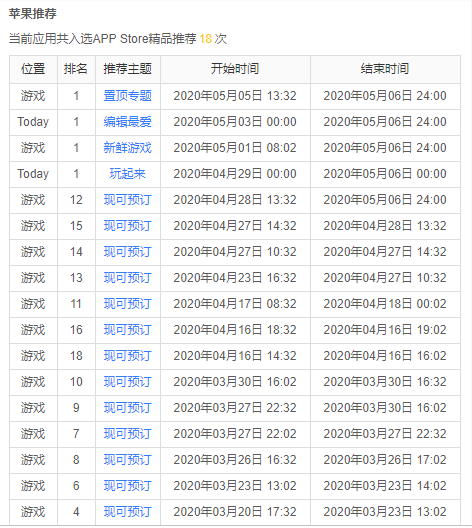The image size is (472, 528).
Task: Click 现可预订 link in rank 4 row
Action: 128,512
